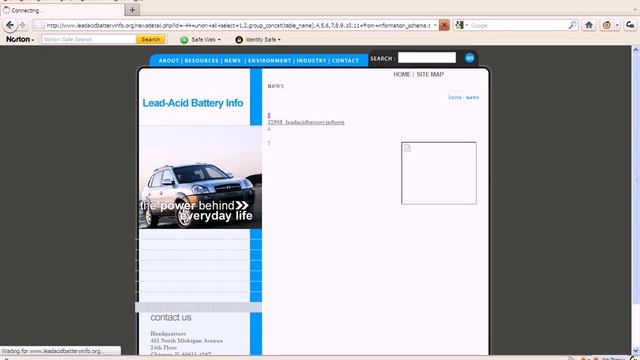Click the vertical scrollbar up arrow

tap(636, 50)
